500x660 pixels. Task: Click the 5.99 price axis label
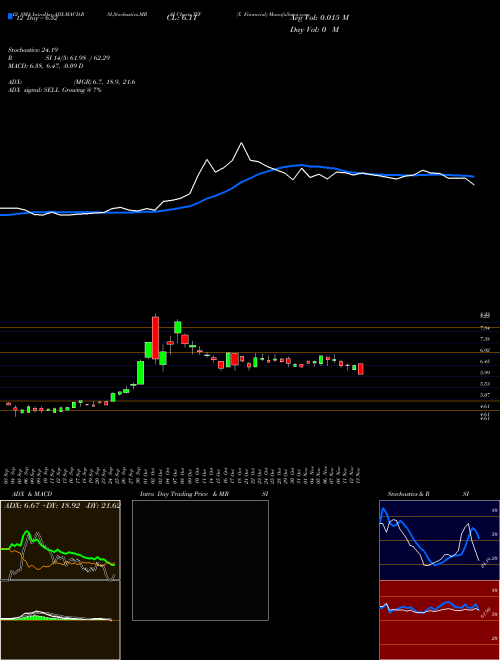tap(485, 373)
